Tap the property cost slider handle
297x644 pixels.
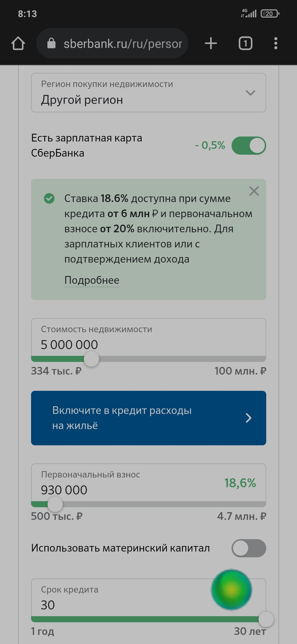click(x=91, y=359)
